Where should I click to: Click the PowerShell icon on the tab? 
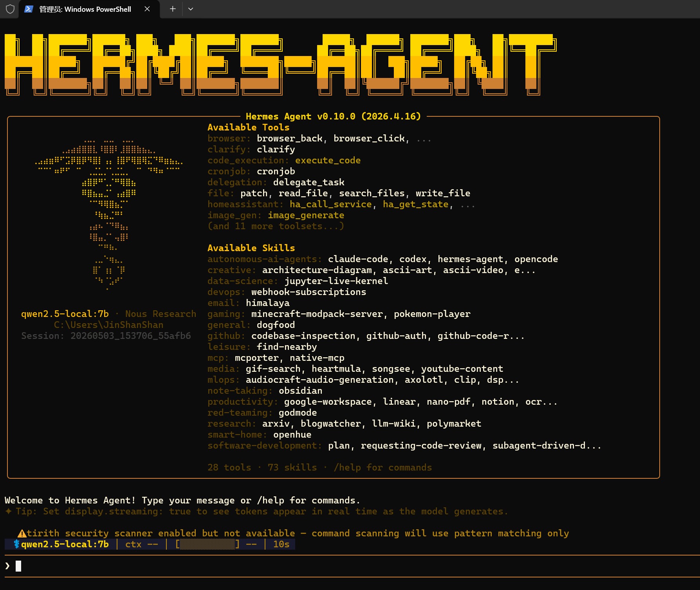coord(29,9)
